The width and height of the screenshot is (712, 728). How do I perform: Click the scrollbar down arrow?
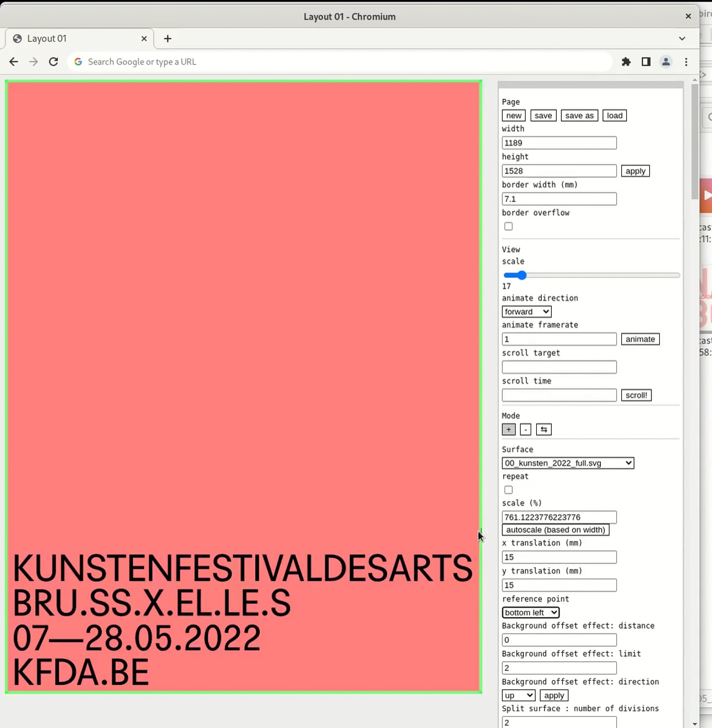[695, 724]
